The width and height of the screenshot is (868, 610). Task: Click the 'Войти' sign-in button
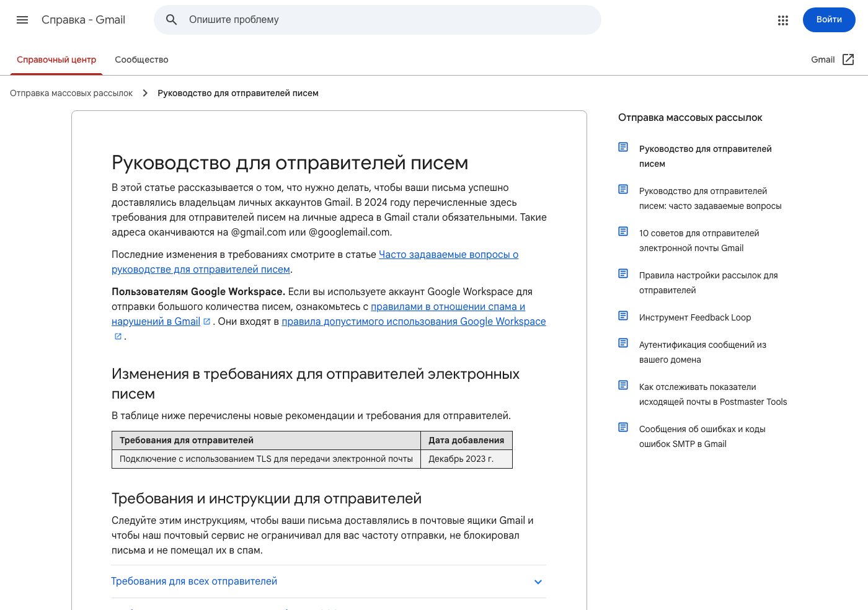tap(829, 20)
